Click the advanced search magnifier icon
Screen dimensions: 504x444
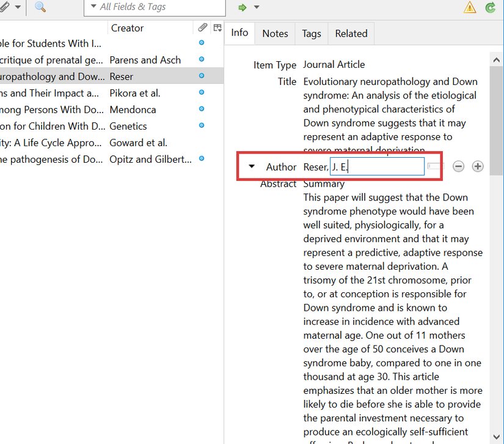point(40,7)
